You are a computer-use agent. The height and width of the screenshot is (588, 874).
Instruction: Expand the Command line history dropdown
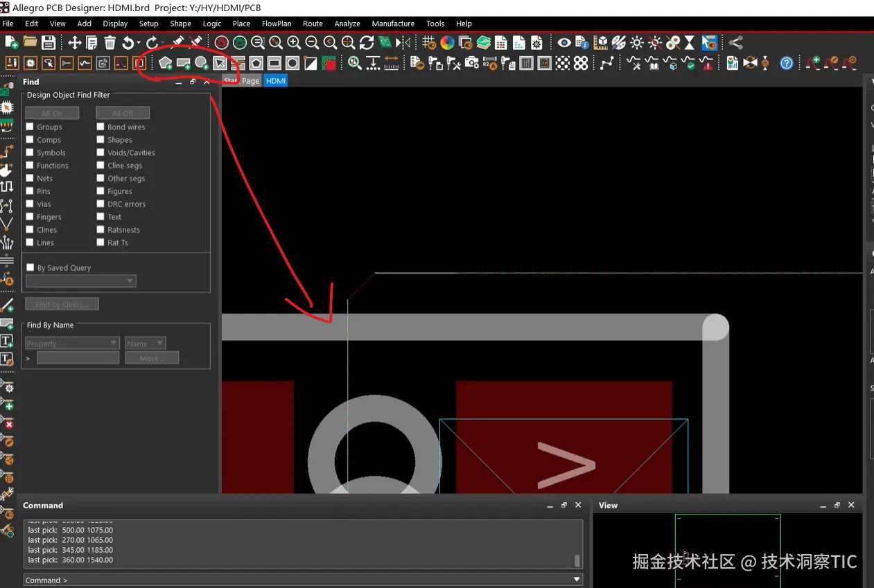577,580
